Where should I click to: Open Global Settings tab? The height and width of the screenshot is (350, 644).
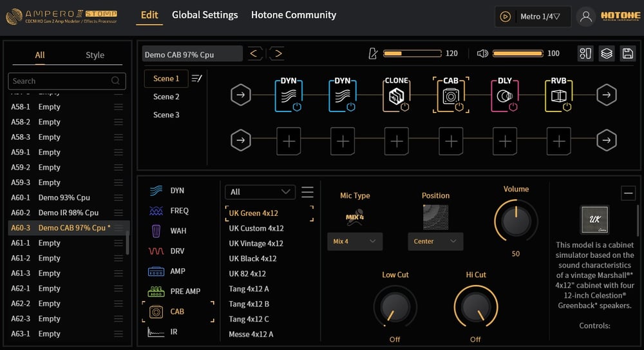(205, 15)
